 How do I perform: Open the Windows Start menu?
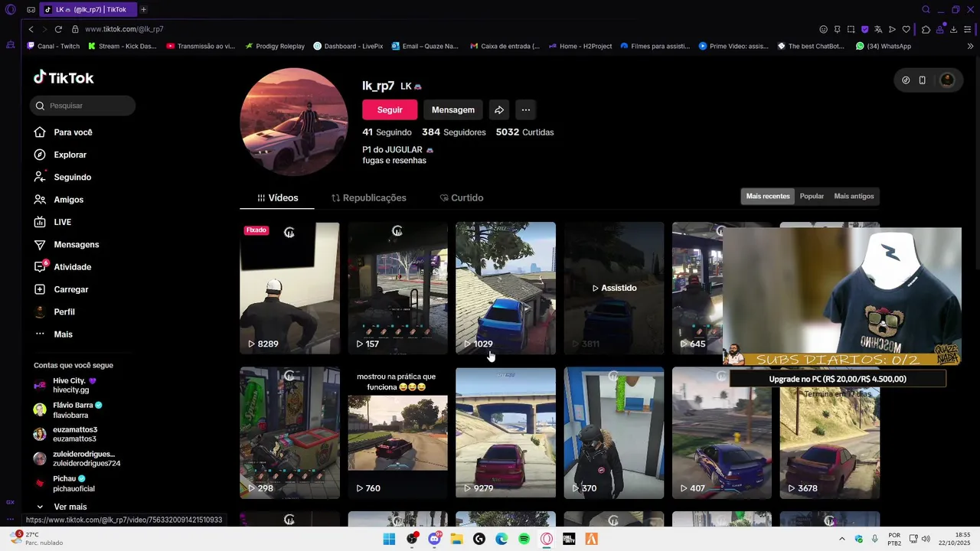(x=389, y=539)
